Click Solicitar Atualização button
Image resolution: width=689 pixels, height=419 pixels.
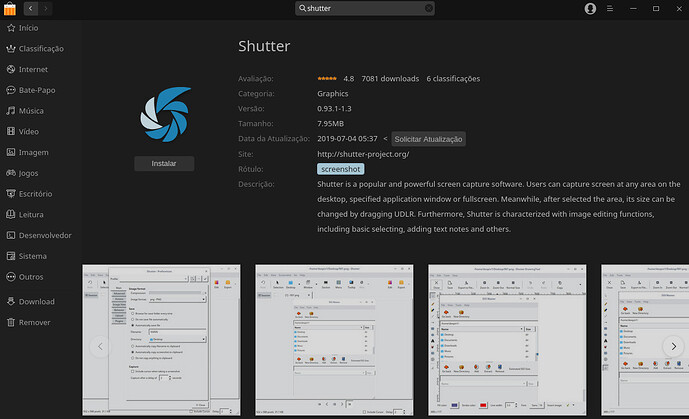428,139
